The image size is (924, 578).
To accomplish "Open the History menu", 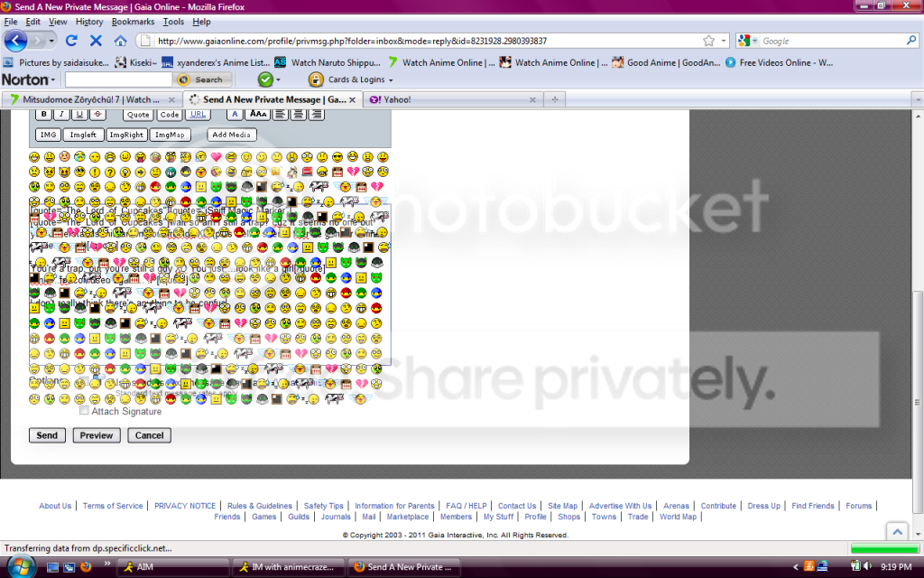I will point(89,22).
